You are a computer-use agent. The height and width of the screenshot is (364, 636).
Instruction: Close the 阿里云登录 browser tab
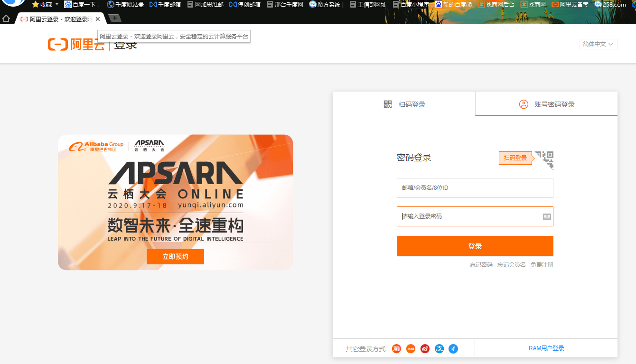(98, 19)
